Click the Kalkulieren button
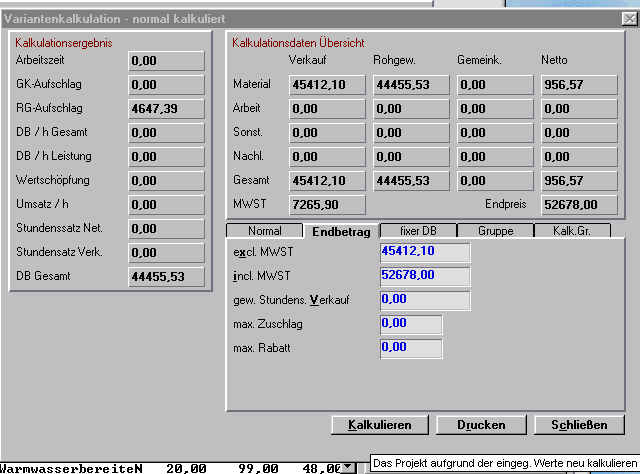 379,425
